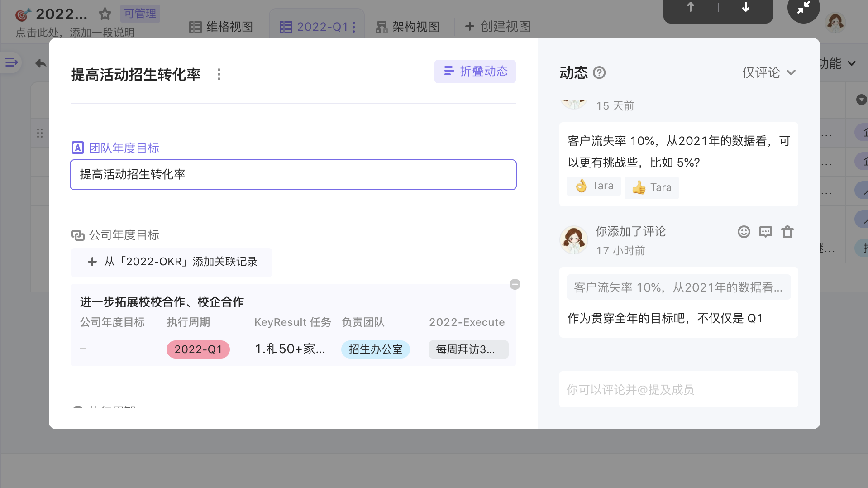Click the pink 2022-Q1 tag
Image resolution: width=868 pixels, height=488 pixels.
pyautogui.click(x=198, y=349)
